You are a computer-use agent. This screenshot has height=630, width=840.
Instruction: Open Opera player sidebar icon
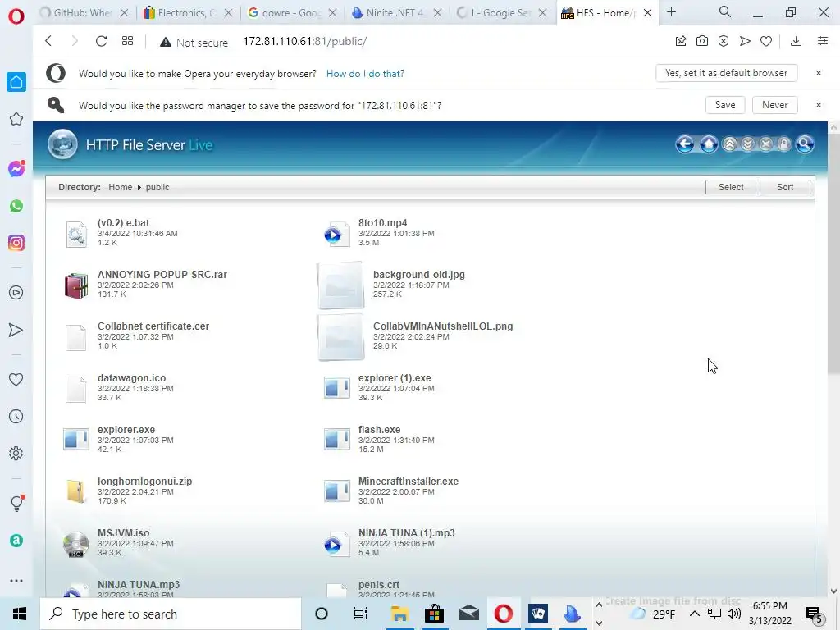click(16, 293)
